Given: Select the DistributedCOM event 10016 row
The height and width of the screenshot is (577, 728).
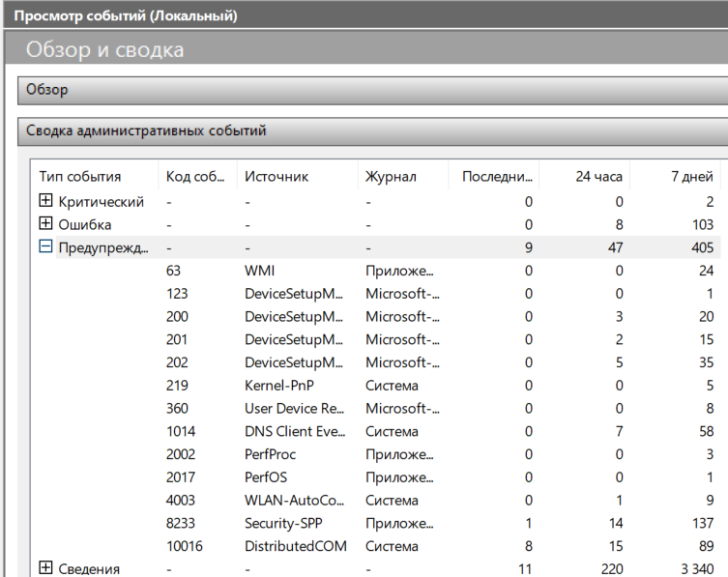Looking at the screenshot, I should click(x=293, y=546).
